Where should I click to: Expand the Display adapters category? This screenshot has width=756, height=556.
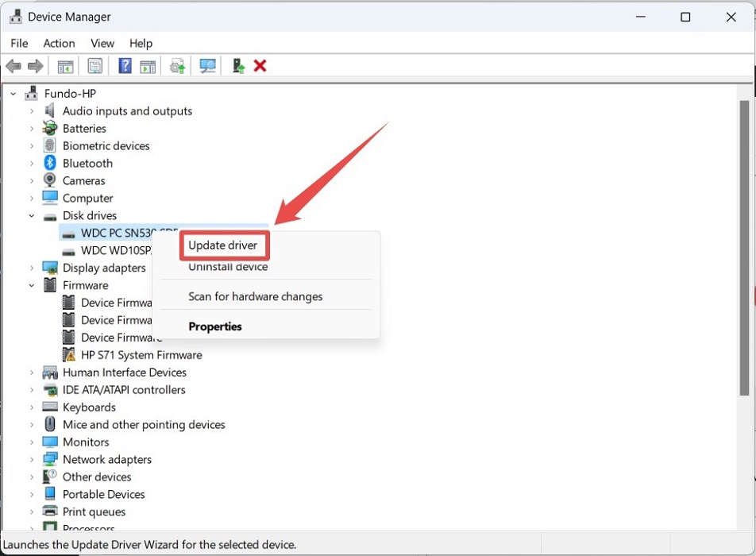pyautogui.click(x=31, y=268)
